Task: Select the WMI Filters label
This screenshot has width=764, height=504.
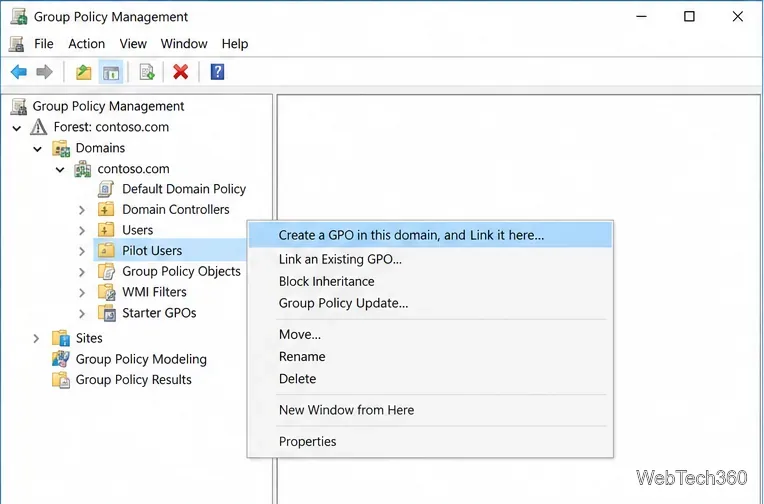Action: click(x=154, y=292)
